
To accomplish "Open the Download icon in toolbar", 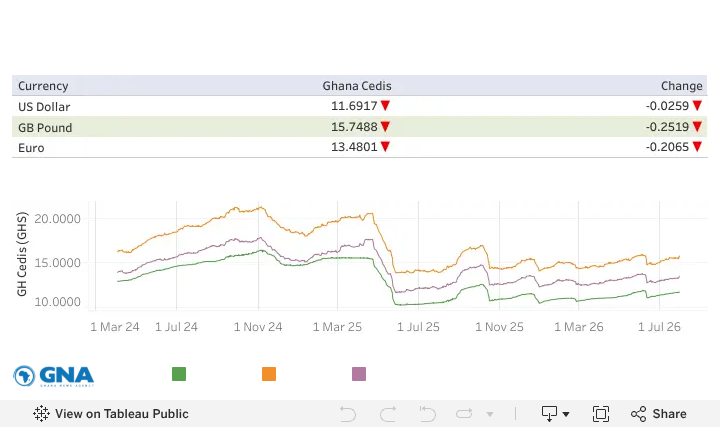I will [x=549, y=414].
